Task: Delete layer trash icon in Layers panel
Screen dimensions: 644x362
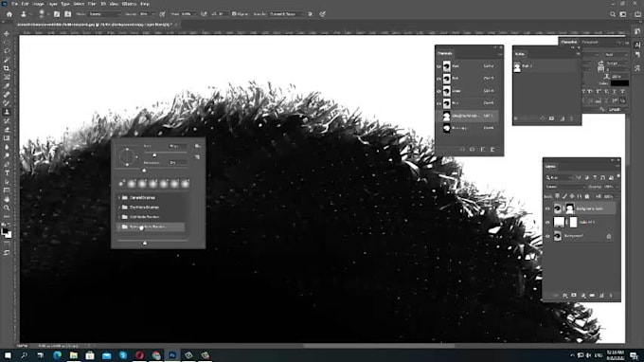Action: tap(611, 296)
